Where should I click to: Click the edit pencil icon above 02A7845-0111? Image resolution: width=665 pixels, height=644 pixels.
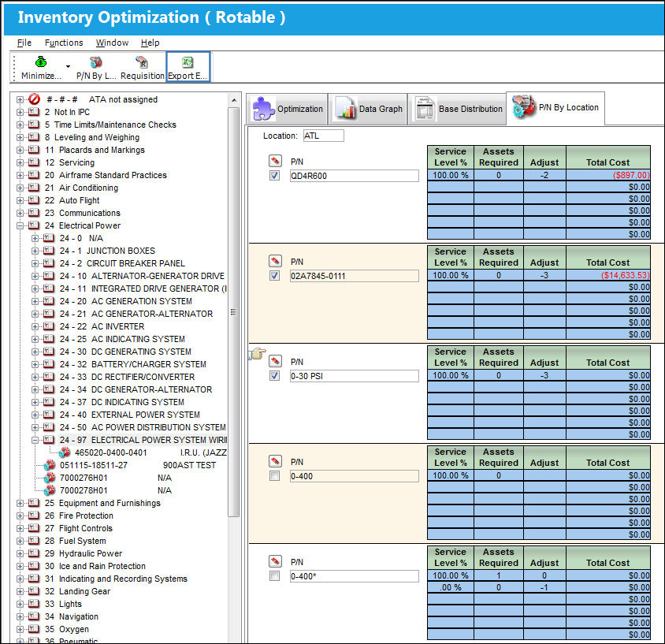(x=275, y=261)
